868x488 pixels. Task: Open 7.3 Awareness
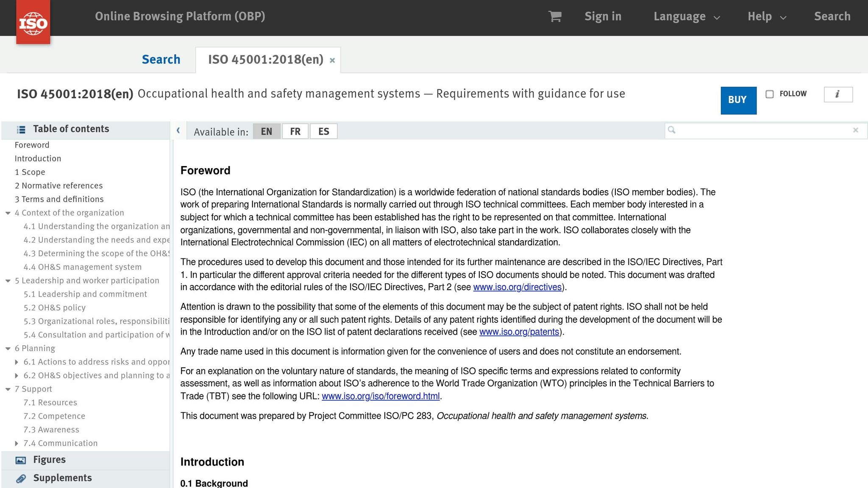click(51, 430)
